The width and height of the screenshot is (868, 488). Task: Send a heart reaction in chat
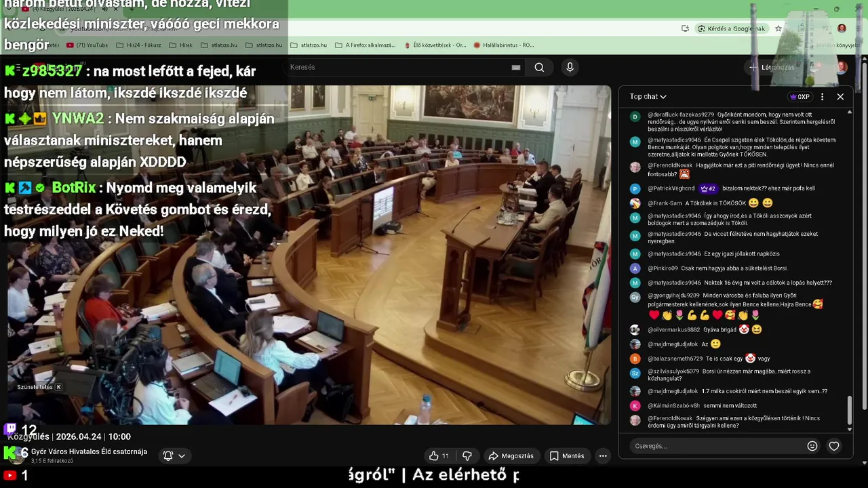pos(834,446)
